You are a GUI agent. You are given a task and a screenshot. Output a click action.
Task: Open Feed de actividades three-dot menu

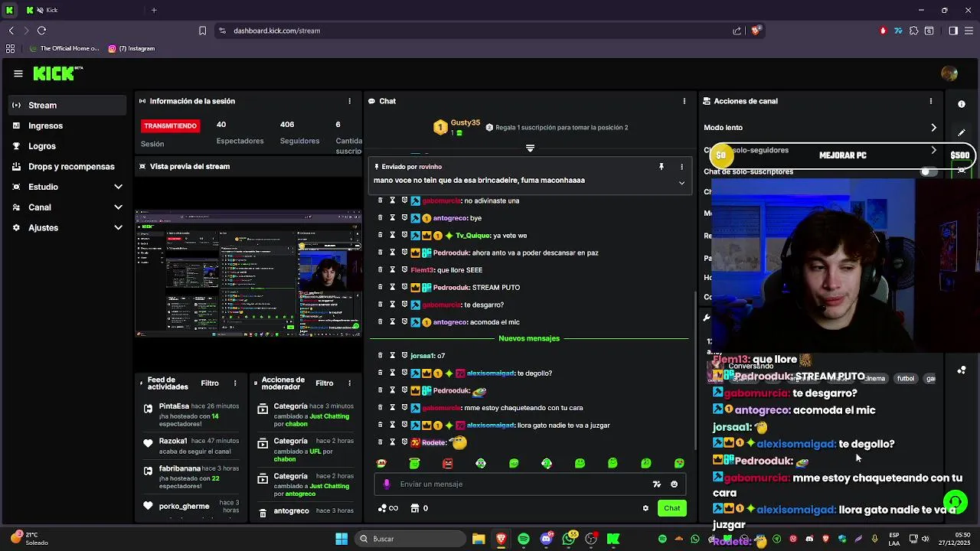point(235,383)
